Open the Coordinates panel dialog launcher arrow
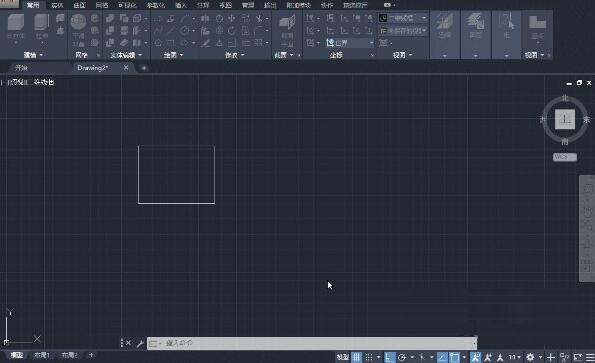 [372, 55]
